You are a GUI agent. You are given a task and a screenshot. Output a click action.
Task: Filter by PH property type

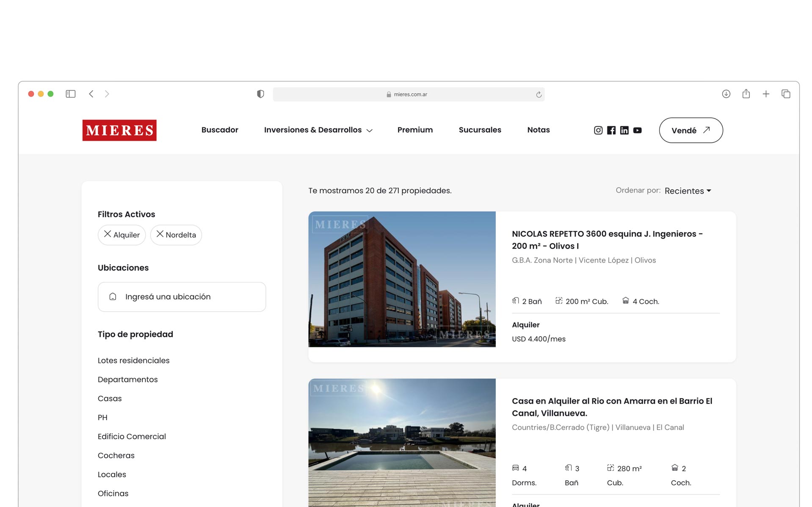tap(102, 418)
